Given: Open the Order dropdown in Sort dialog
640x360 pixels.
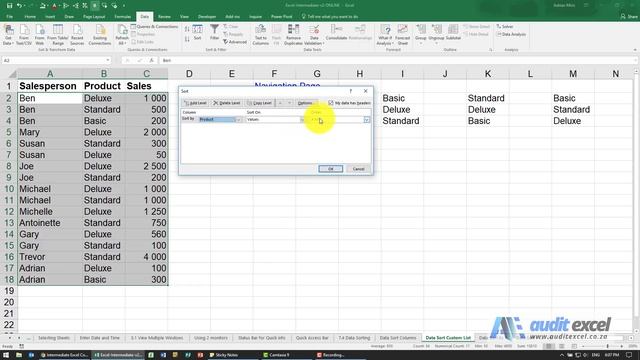Looking at the screenshot, I should coord(367,120).
